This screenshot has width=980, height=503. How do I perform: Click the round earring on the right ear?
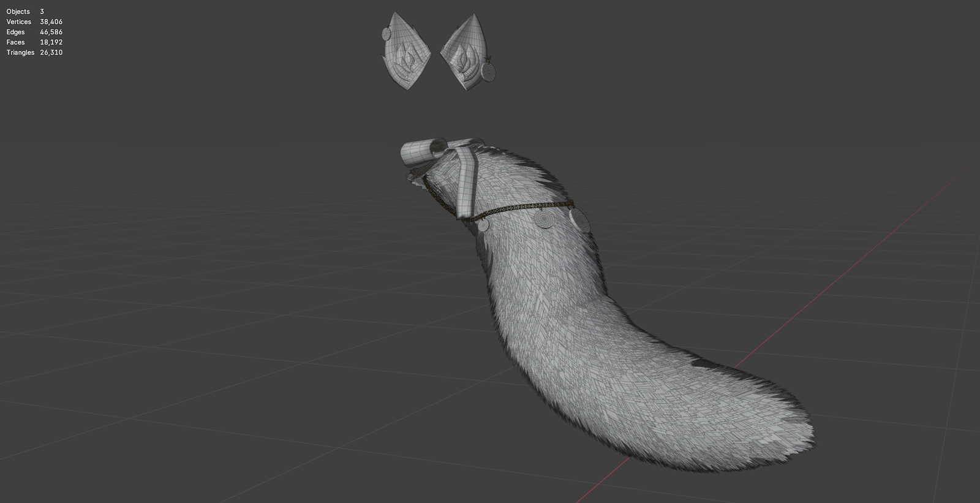point(489,71)
